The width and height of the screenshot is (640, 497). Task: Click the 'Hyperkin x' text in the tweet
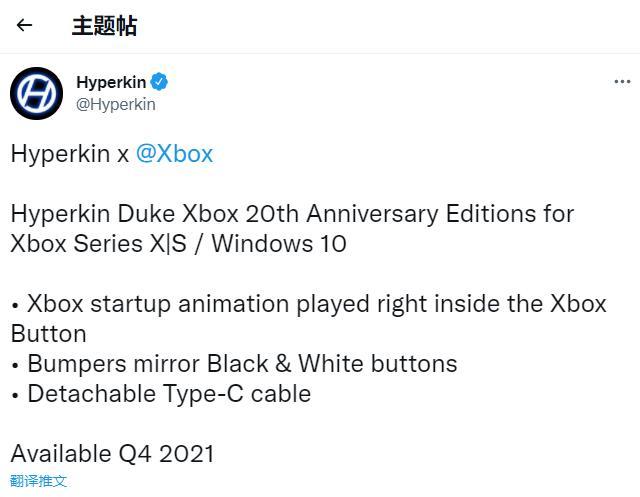coord(69,154)
